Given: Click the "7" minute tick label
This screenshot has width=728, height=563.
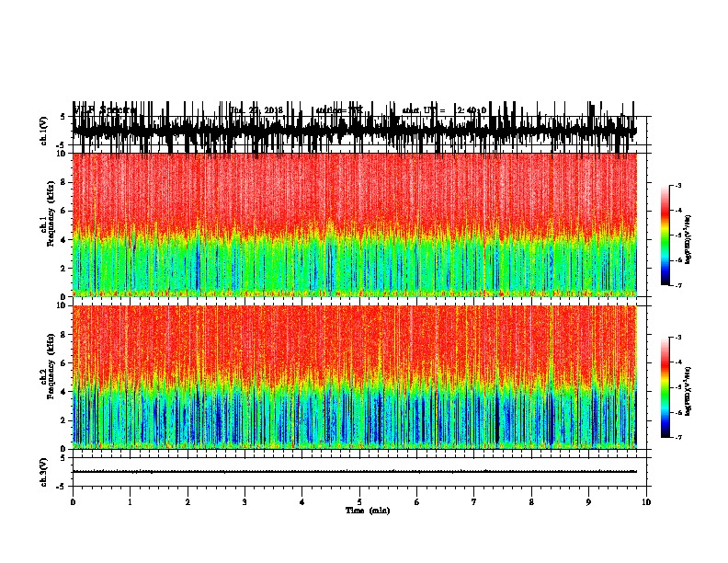Looking at the screenshot, I should (474, 502).
